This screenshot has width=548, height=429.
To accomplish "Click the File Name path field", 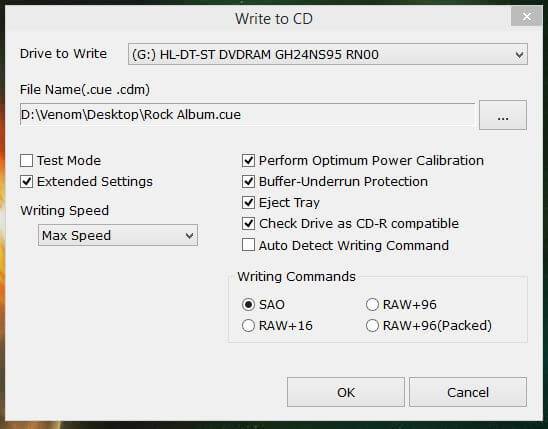I will coord(247,115).
